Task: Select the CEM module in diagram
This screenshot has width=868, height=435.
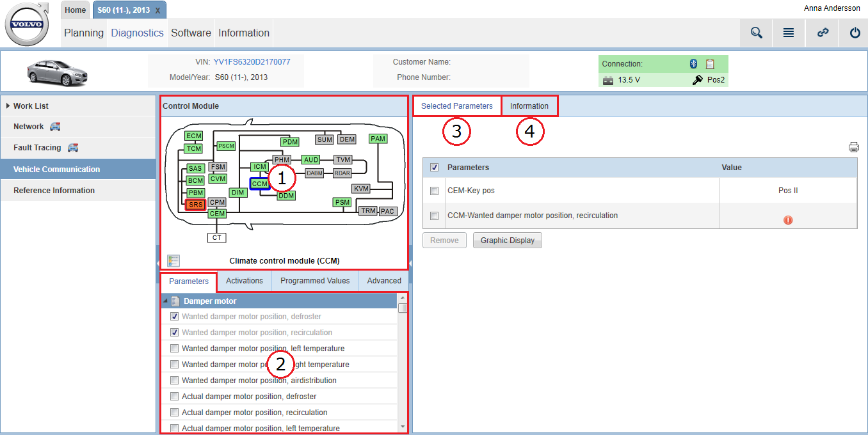Action: tap(217, 214)
